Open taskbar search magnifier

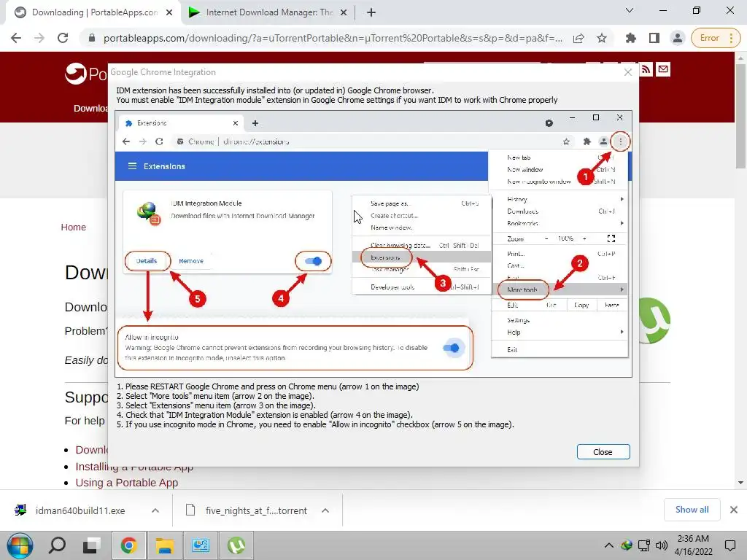coord(57,545)
